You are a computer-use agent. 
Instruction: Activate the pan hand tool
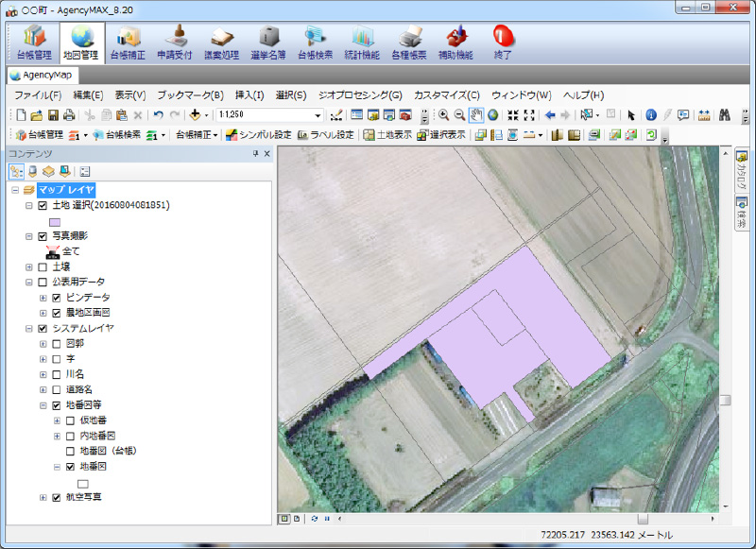point(476,114)
